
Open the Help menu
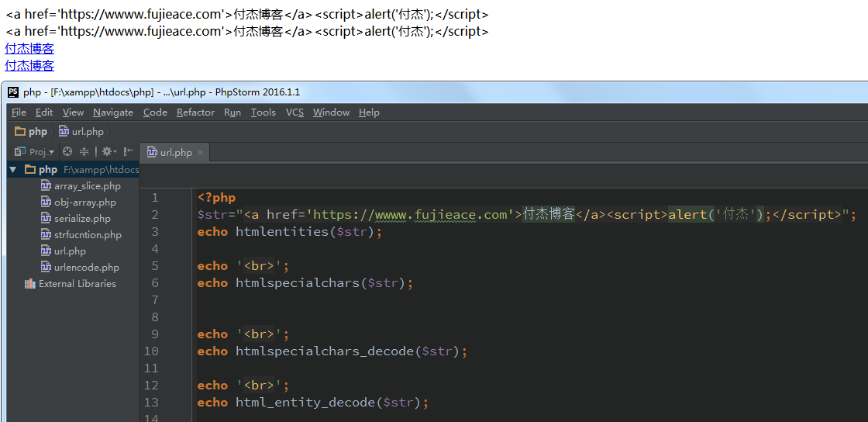click(369, 112)
